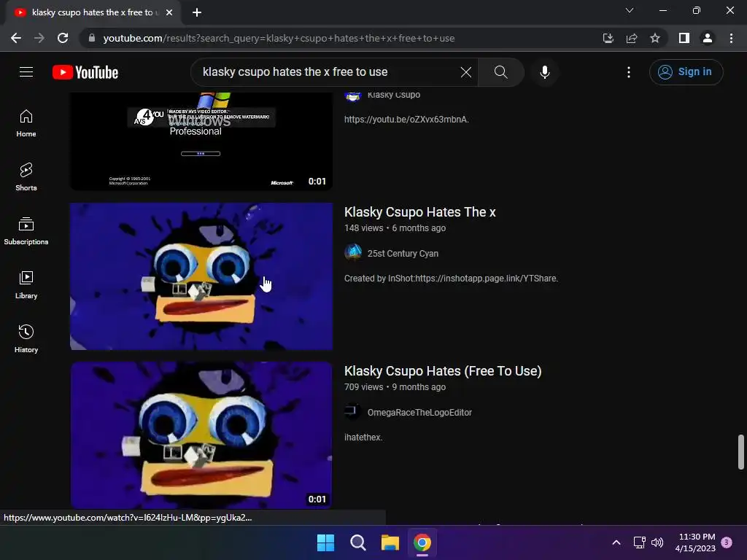Go back with browser back arrow
The width and height of the screenshot is (747, 560).
pyautogui.click(x=16, y=38)
